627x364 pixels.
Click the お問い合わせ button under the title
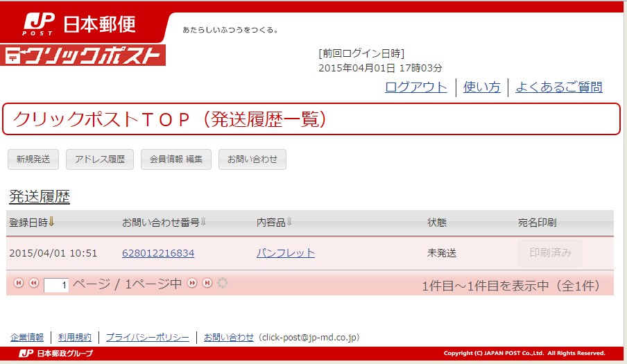(x=252, y=159)
